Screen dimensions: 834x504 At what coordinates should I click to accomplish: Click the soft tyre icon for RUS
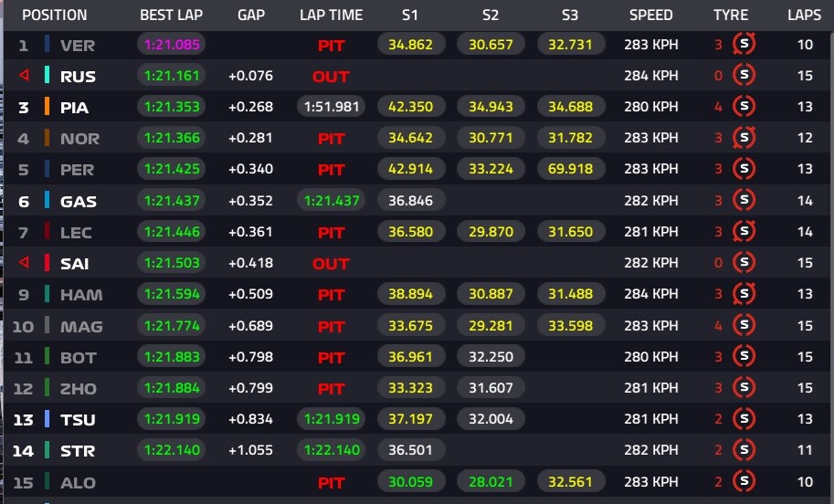click(745, 76)
